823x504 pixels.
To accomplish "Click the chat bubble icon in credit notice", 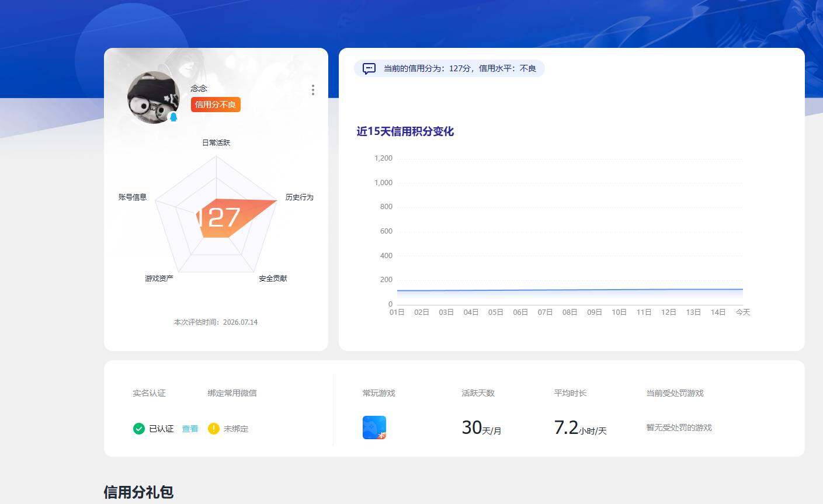I will pos(369,69).
